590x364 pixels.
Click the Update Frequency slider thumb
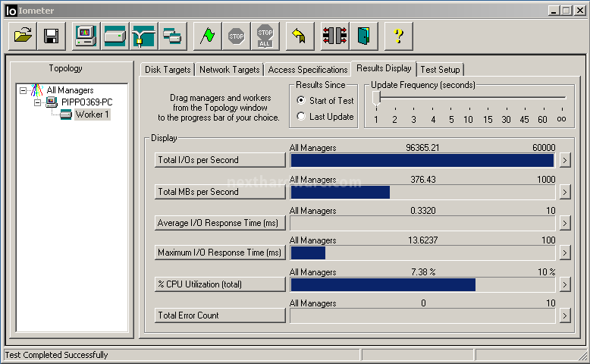pyautogui.click(x=376, y=99)
